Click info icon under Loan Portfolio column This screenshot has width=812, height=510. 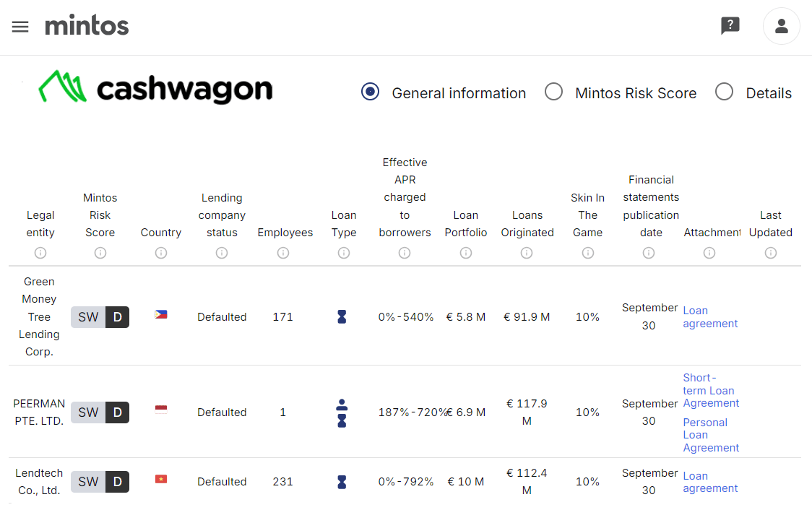pos(466,253)
